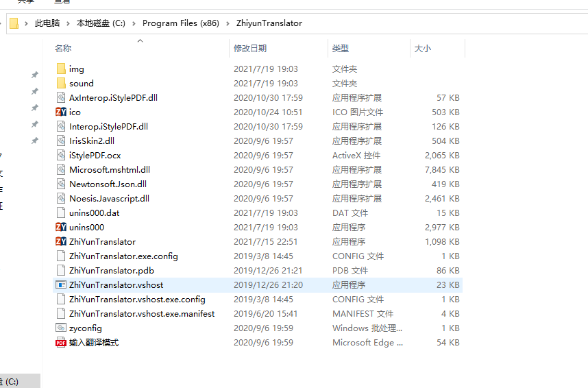Expand the chevron after 此电脑 in the address bar
The height and width of the screenshot is (388, 588).
(68, 23)
